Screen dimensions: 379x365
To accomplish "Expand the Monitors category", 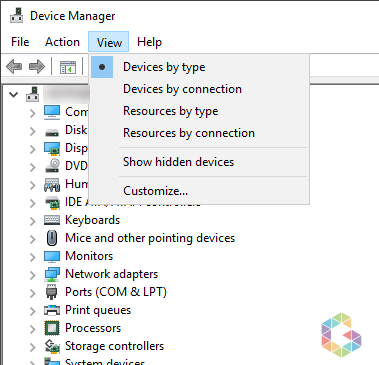I will [32, 257].
